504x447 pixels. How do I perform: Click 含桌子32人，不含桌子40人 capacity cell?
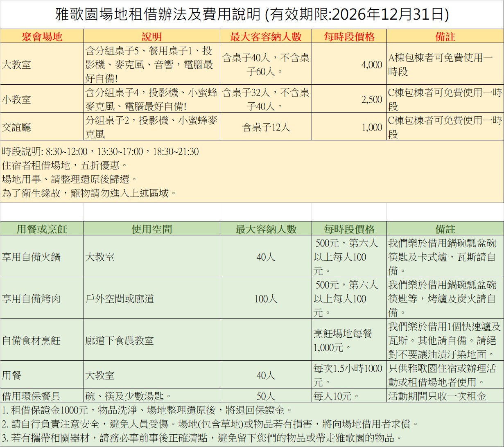[x=266, y=99]
